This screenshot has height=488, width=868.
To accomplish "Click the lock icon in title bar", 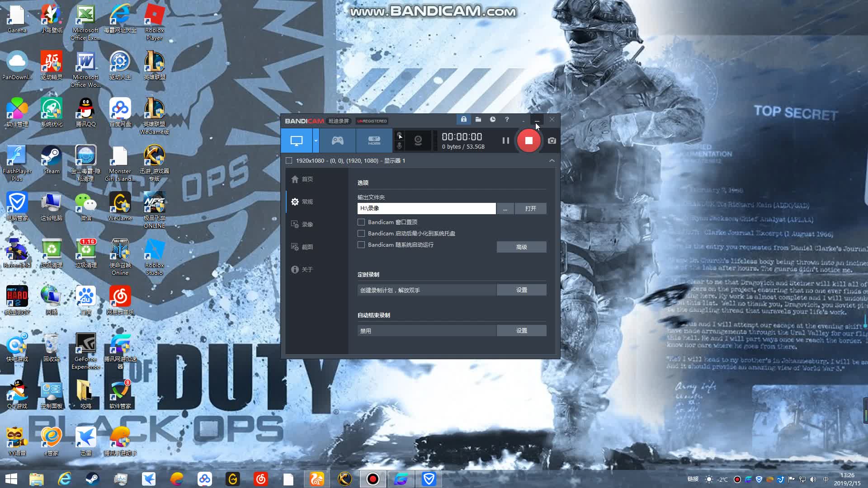I will [463, 120].
